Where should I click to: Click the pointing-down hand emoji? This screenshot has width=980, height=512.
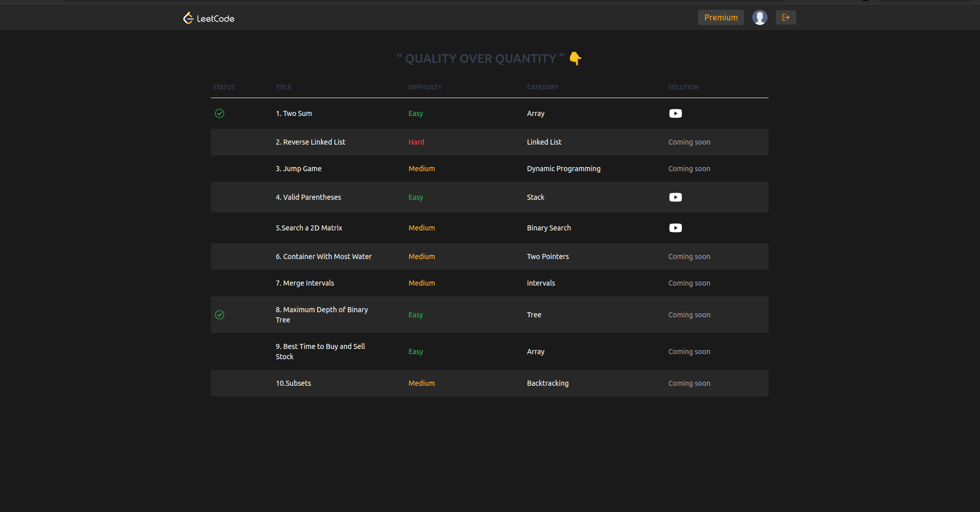tap(576, 59)
